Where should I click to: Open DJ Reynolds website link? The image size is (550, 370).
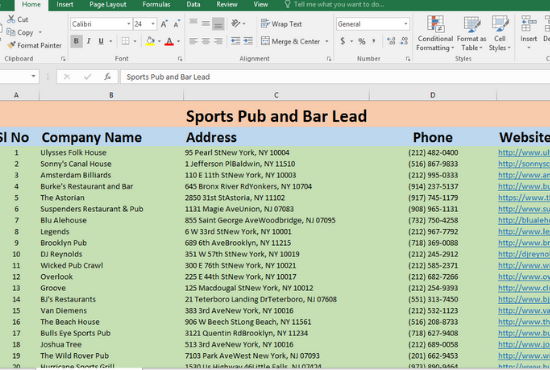coord(524,254)
